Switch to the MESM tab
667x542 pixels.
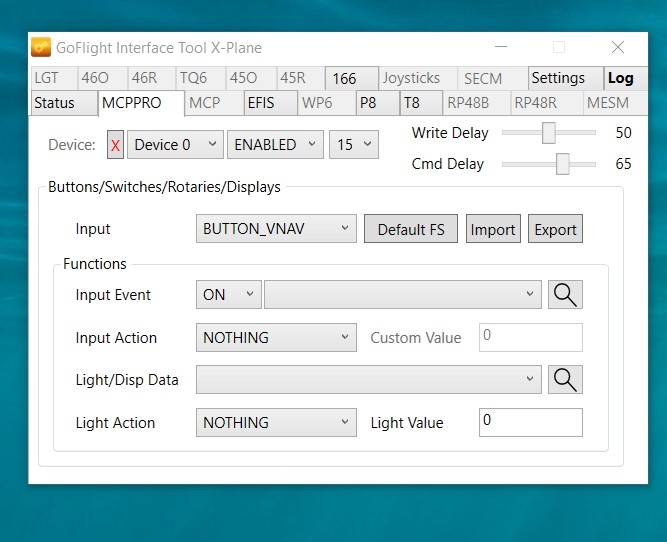coord(615,103)
